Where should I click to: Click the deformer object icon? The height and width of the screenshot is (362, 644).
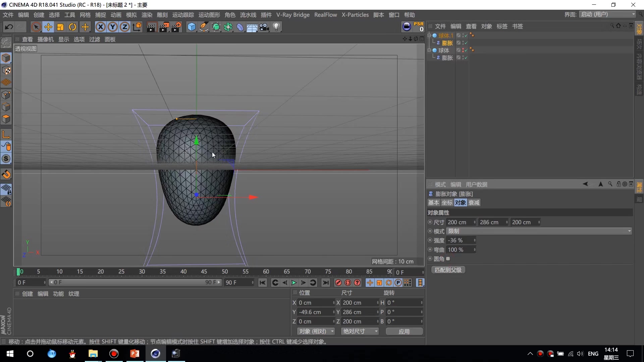click(x=240, y=27)
